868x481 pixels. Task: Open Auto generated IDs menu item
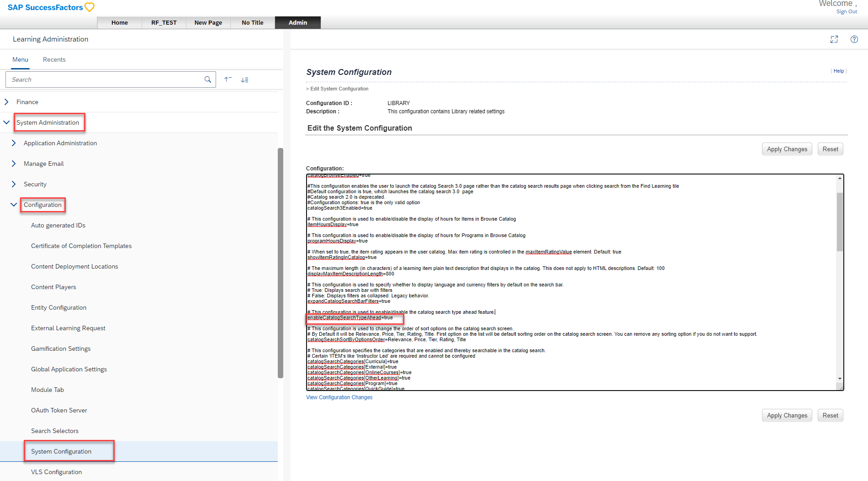tap(58, 225)
